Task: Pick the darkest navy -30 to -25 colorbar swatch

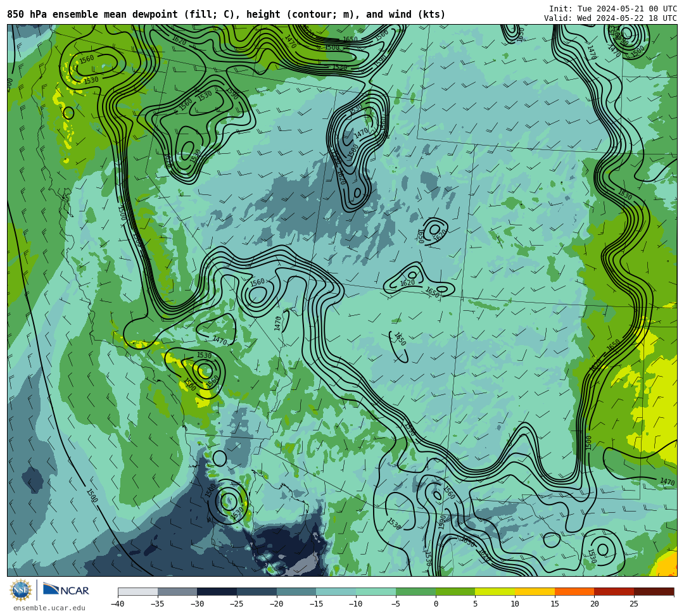Action: (x=217, y=591)
